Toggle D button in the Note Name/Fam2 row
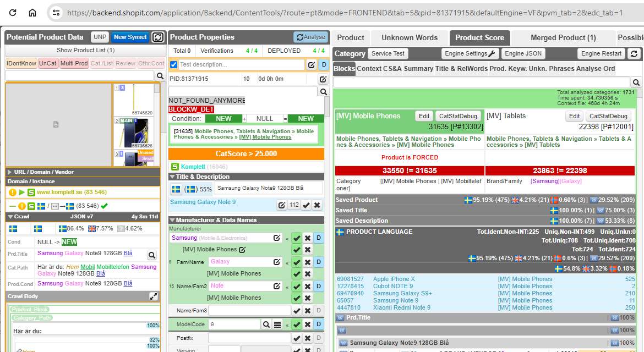 318,286
